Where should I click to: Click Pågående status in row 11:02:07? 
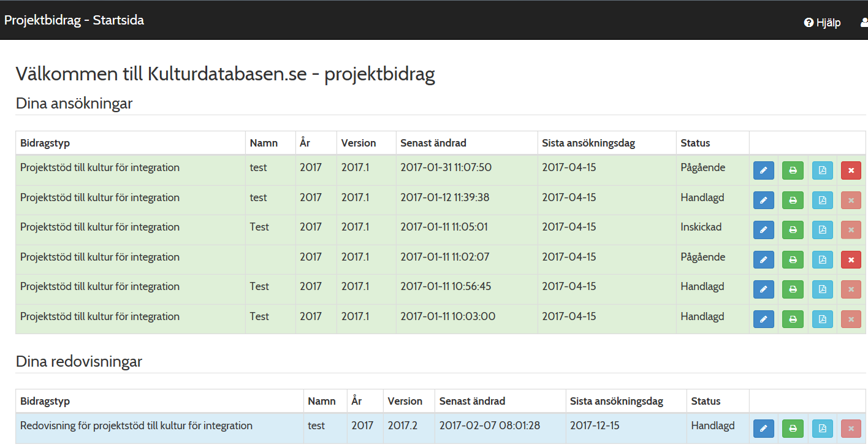703,257
